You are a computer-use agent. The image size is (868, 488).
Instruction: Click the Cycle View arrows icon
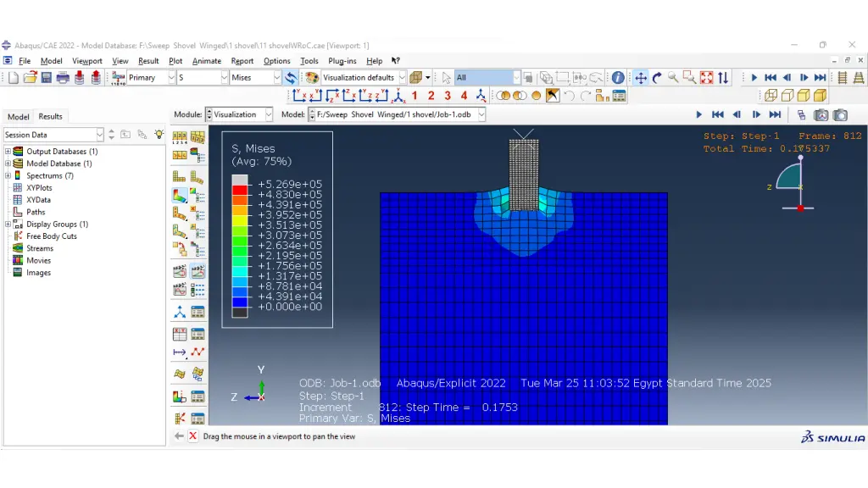tap(723, 78)
